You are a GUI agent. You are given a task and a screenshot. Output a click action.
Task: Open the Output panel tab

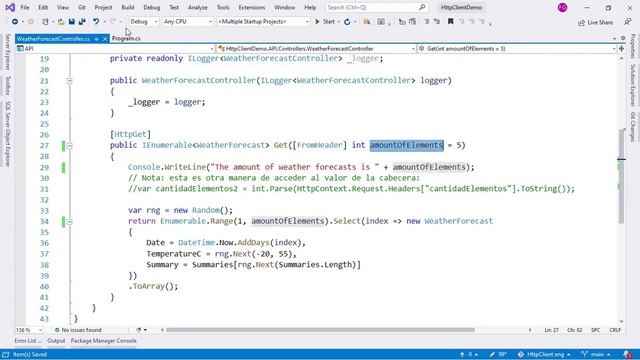click(56, 340)
